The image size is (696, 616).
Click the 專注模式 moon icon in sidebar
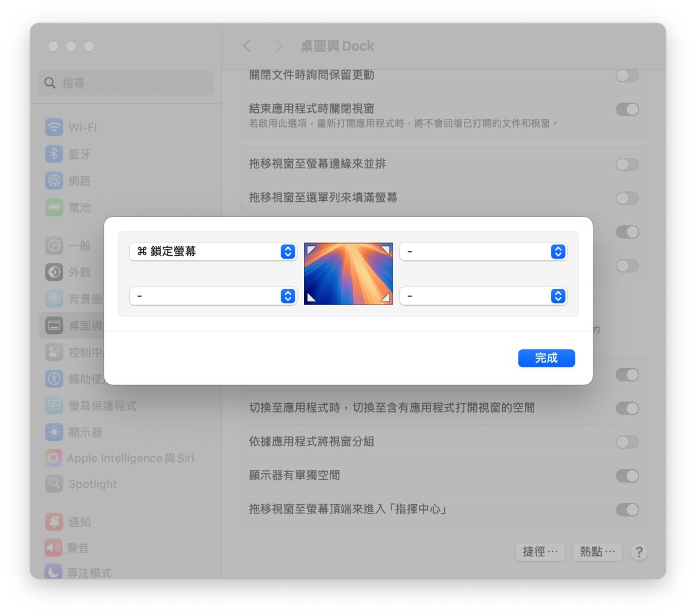(54, 572)
